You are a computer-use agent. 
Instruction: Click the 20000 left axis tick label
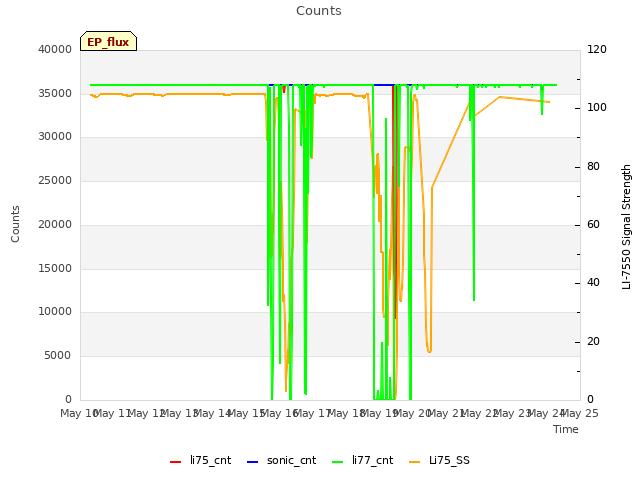click(x=55, y=224)
